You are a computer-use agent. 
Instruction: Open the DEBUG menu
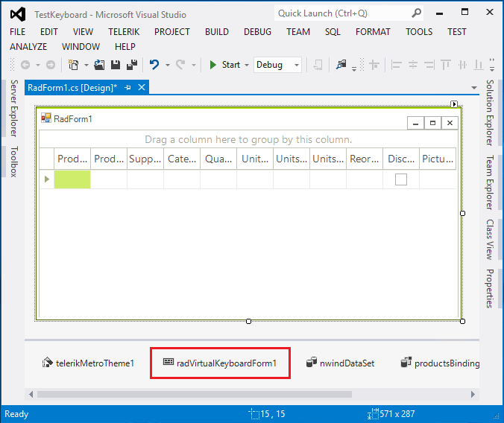(257, 32)
